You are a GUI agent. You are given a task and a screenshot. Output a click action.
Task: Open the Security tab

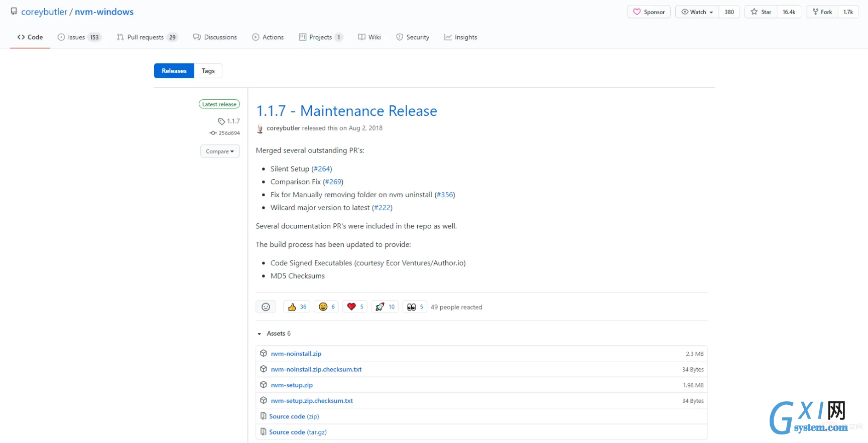pos(413,37)
